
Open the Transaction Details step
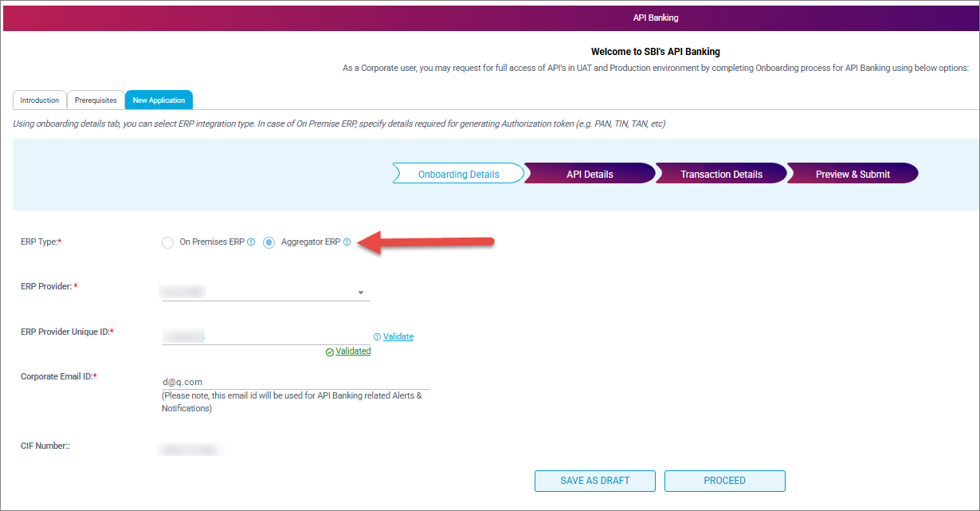[x=721, y=174]
